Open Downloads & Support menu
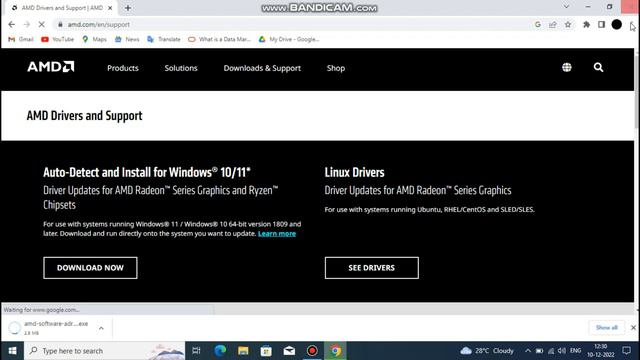Image resolution: width=640 pixels, height=360 pixels. click(262, 68)
